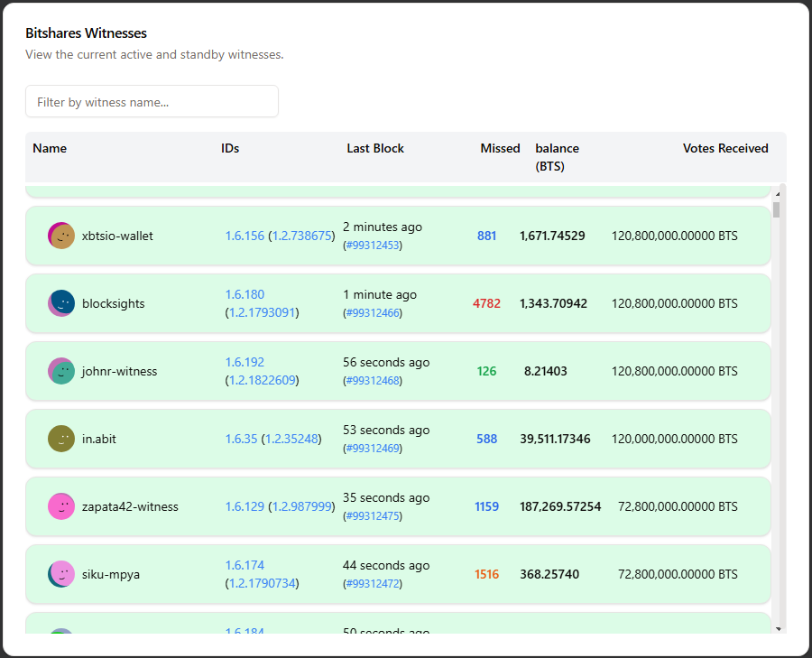
Task: Open block link #99312466
Action: 373,313
